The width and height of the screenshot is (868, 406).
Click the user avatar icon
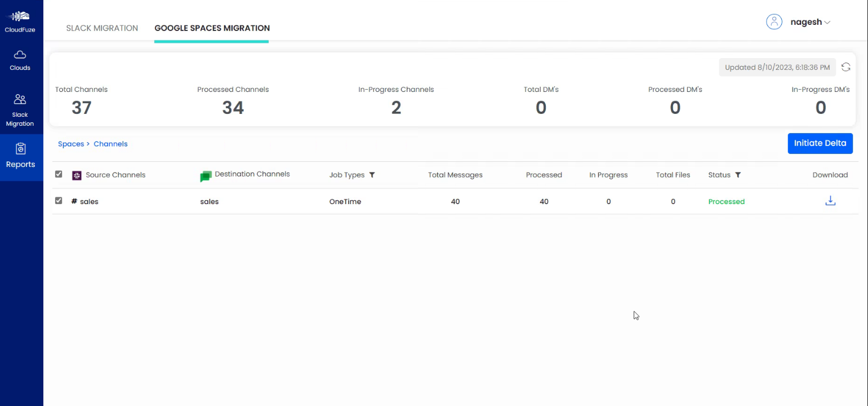coord(774,21)
